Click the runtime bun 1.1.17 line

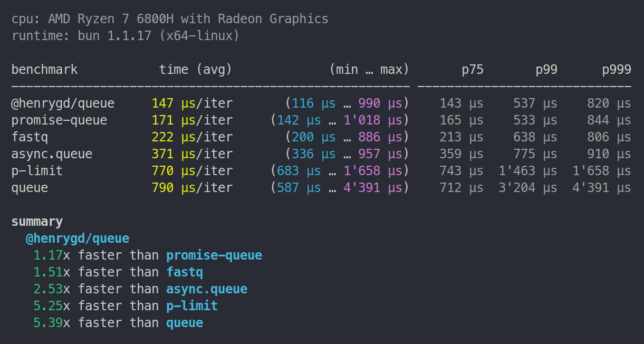pyautogui.click(x=126, y=36)
